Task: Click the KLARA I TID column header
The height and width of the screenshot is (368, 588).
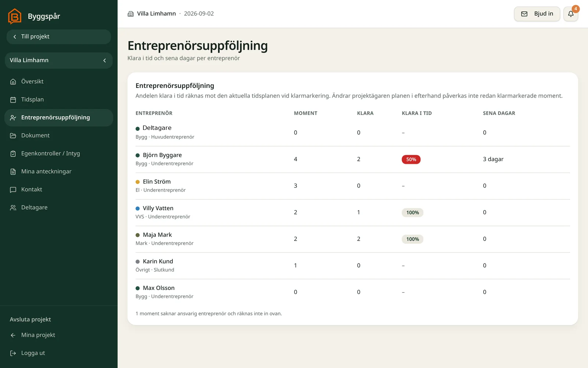Action: (417, 113)
